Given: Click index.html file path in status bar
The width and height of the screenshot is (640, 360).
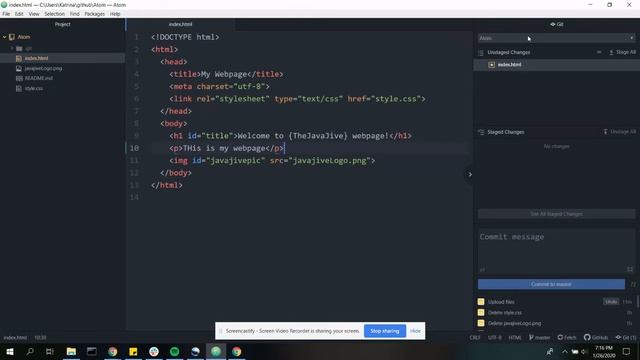Looking at the screenshot, I should [15, 338].
